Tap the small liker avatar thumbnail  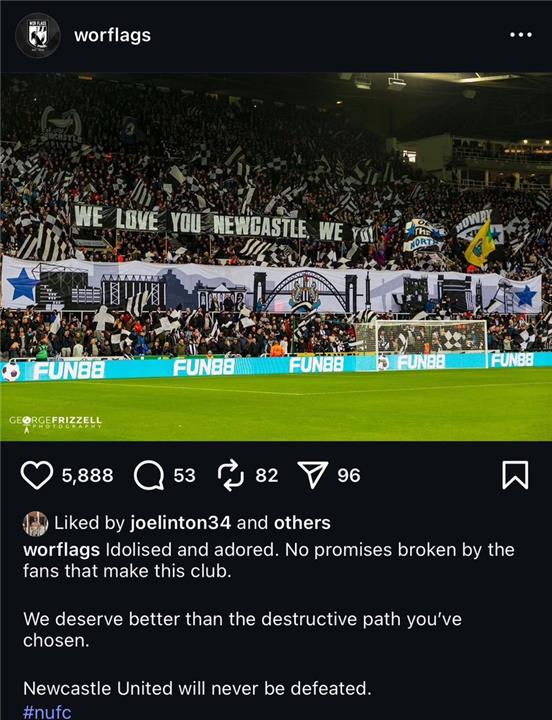point(35,523)
